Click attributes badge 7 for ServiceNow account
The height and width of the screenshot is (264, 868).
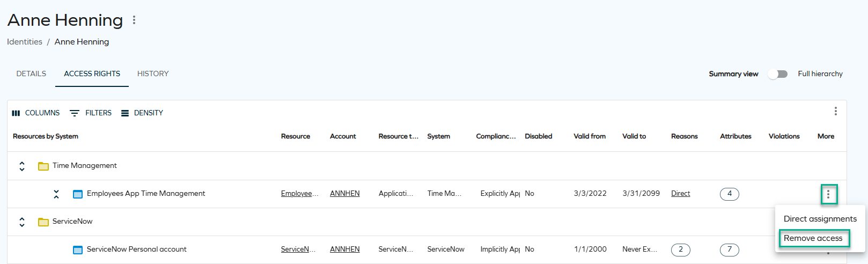tap(730, 250)
